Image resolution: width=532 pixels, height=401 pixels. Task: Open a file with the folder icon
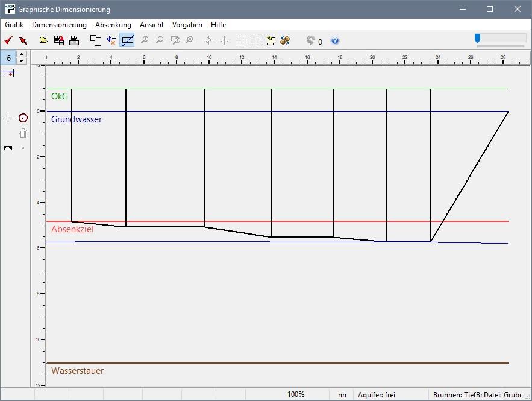tap(43, 40)
